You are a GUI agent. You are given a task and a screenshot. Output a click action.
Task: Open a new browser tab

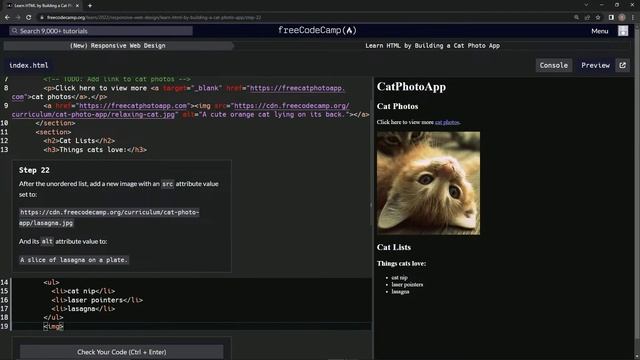[90, 5]
